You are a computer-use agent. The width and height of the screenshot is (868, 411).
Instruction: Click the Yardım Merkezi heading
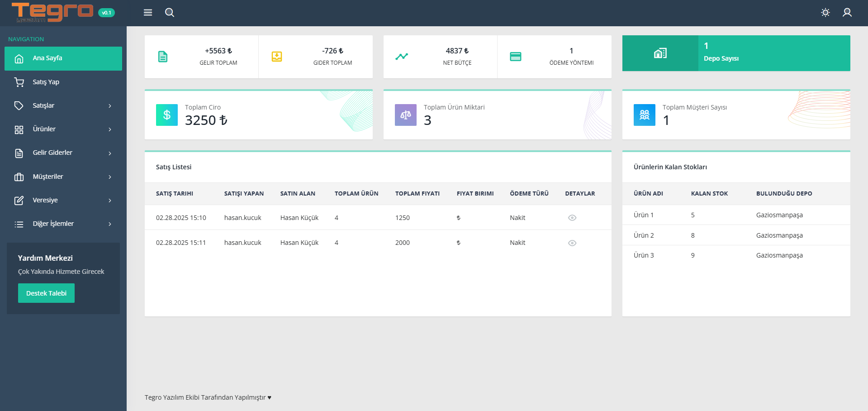(x=45, y=258)
